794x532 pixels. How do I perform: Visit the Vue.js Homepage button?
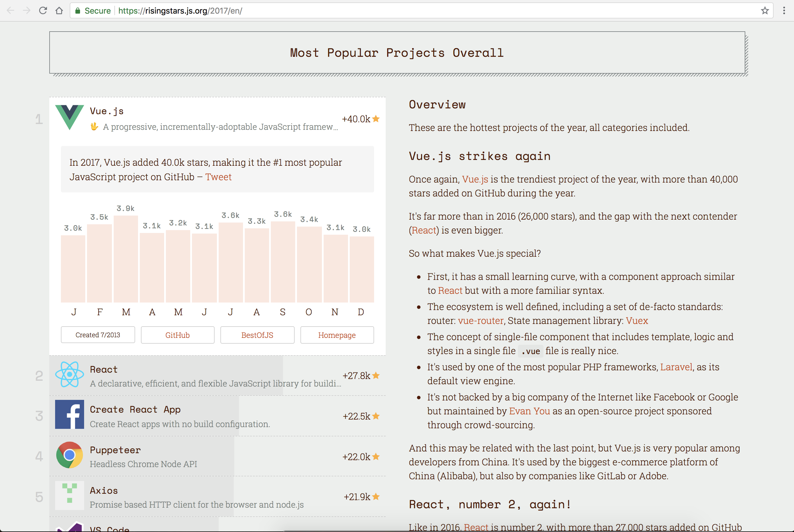[x=337, y=335]
